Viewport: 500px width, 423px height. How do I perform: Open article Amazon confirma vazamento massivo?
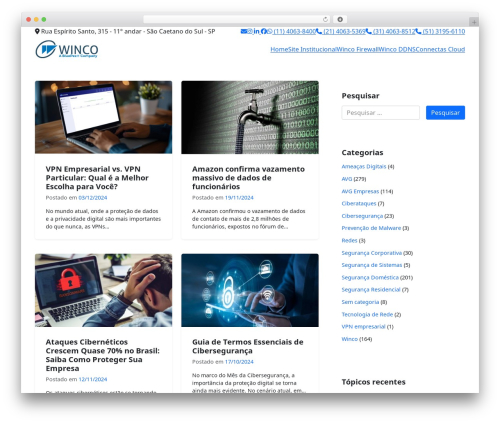tap(248, 178)
